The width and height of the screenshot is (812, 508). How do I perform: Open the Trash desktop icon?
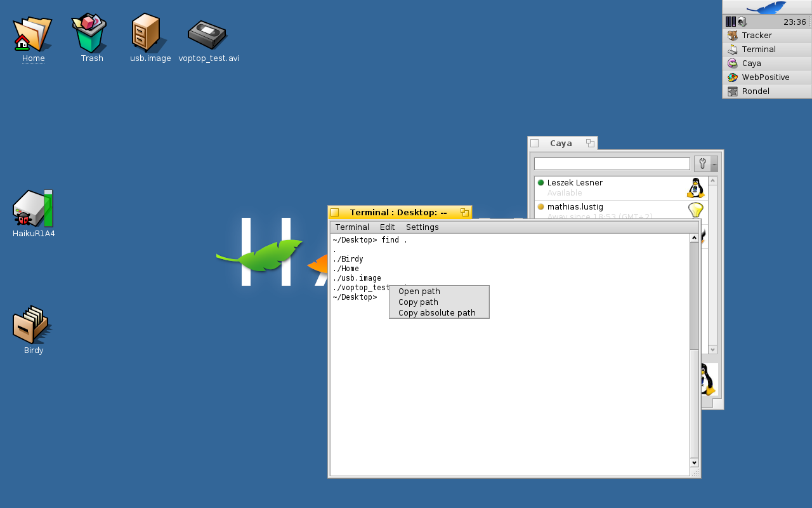[x=91, y=34]
